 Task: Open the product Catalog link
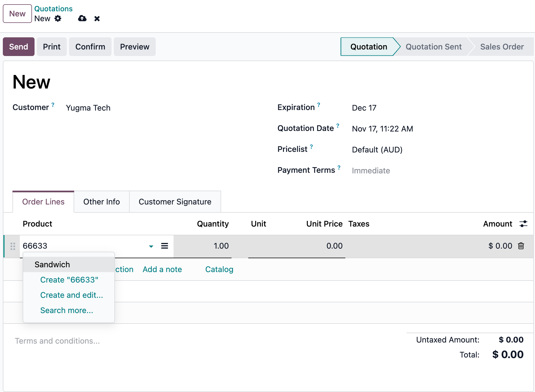point(219,269)
